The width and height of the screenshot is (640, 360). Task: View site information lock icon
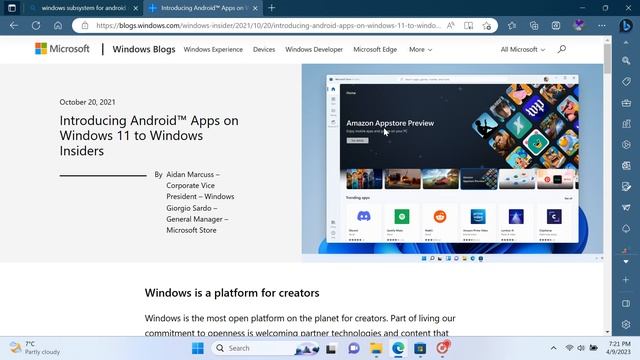[x=85, y=25]
